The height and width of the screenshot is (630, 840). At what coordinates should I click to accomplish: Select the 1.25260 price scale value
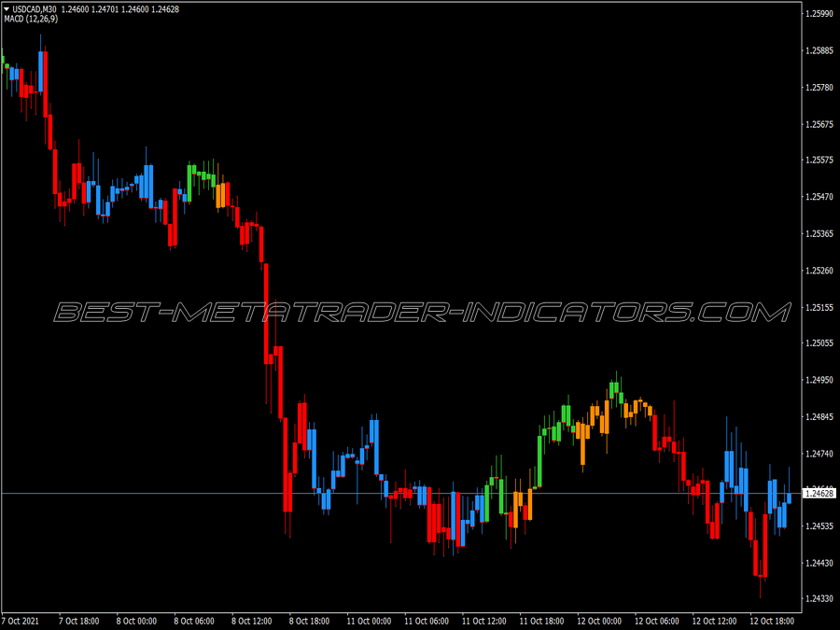click(819, 271)
